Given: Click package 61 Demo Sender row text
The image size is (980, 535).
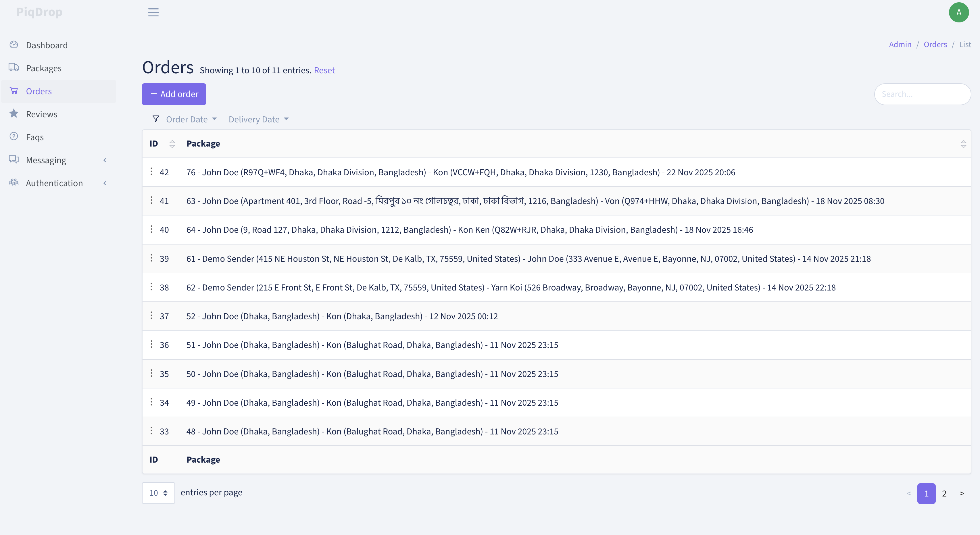Looking at the screenshot, I should point(528,259).
